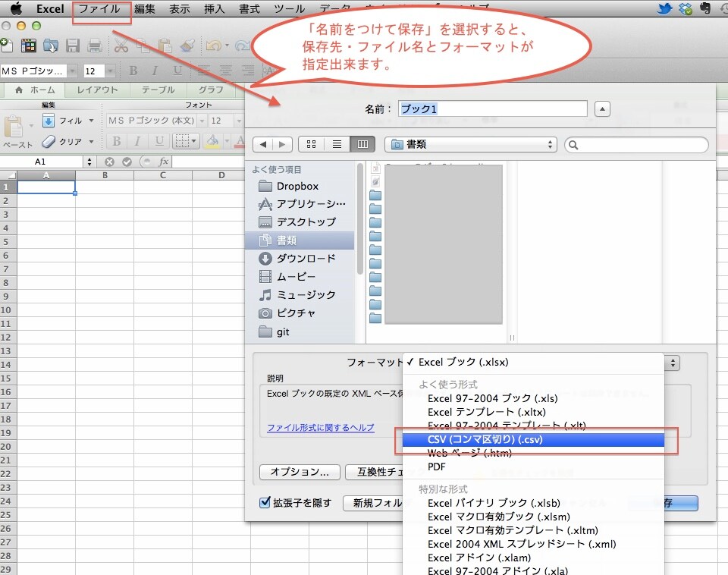Click the A1 name box
Screen dimensions: 728x575
click(x=42, y=162)
